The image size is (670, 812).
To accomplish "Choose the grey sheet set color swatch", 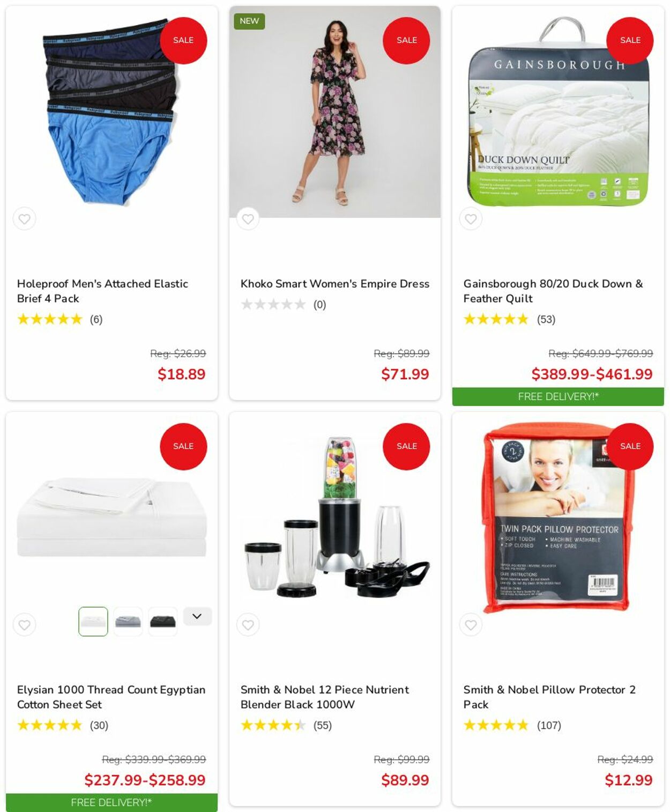I will point(128,622).
